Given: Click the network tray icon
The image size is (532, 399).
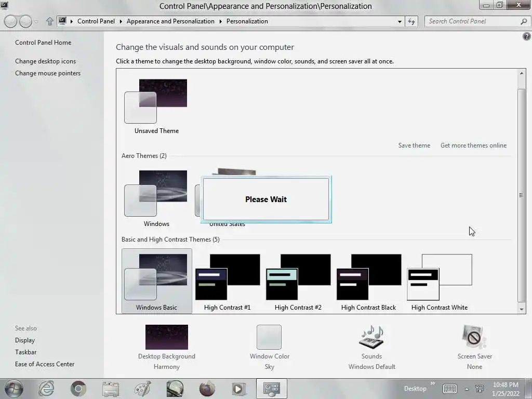Looking at the screenshot, I should click(x=480, y=389).
